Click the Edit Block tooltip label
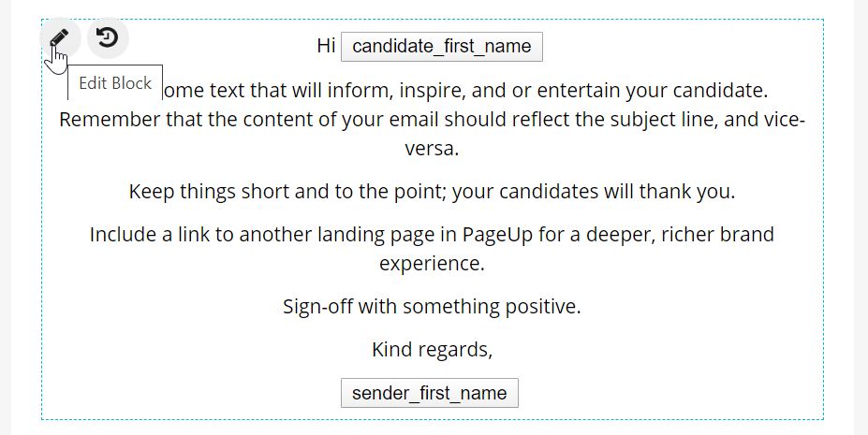The image size is (868, 435). click(x=115, y=83)
